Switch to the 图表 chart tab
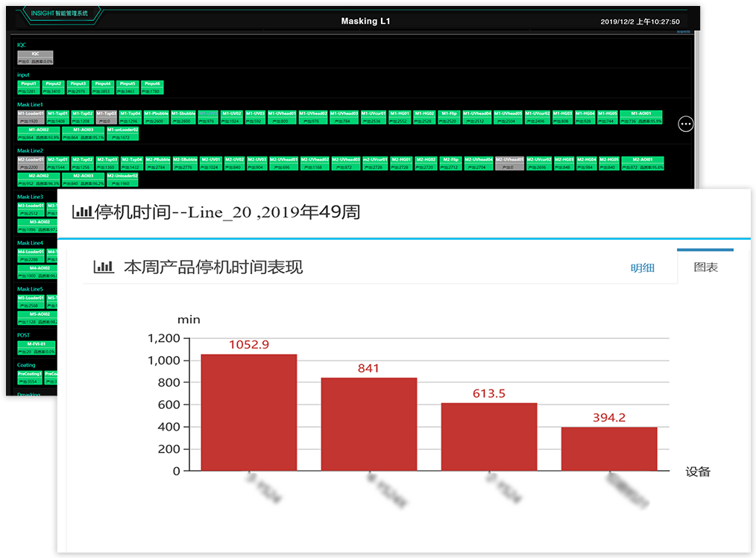This screenshot has height=558, width=756. pos(705,267)
